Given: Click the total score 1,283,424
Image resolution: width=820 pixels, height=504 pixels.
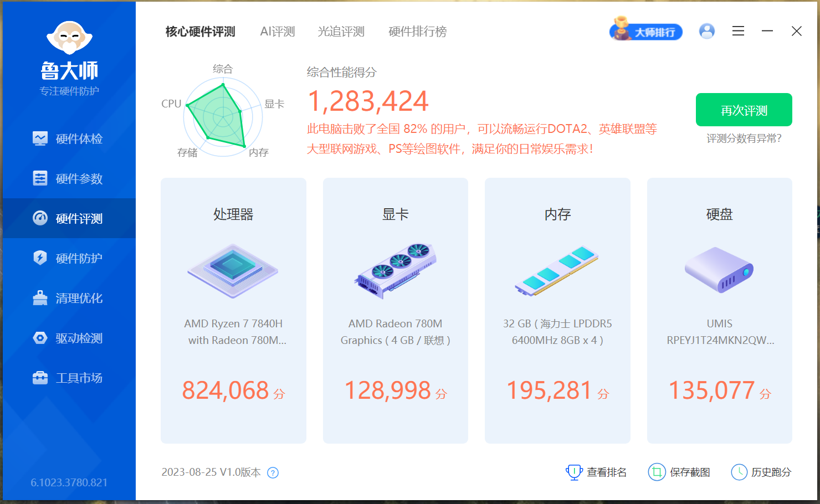Looking at the screenshot, I should 368,101.
